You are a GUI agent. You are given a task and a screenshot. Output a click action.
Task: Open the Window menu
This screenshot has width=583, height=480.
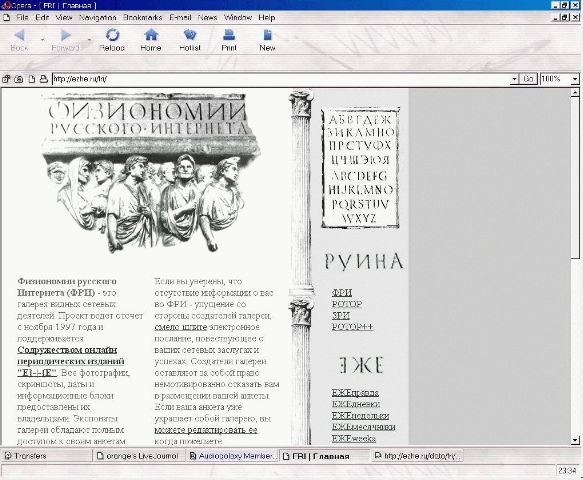(x=238, y=17)
